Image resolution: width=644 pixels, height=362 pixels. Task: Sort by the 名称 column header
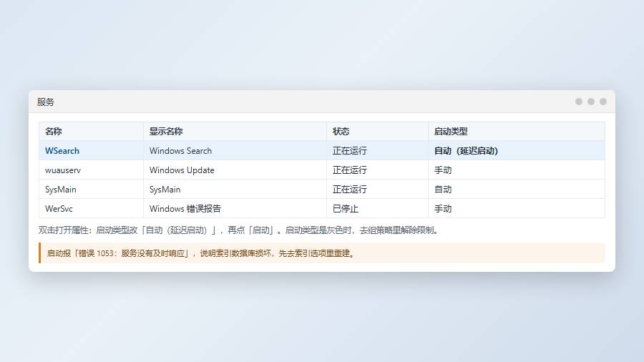[x=91, y=132]
